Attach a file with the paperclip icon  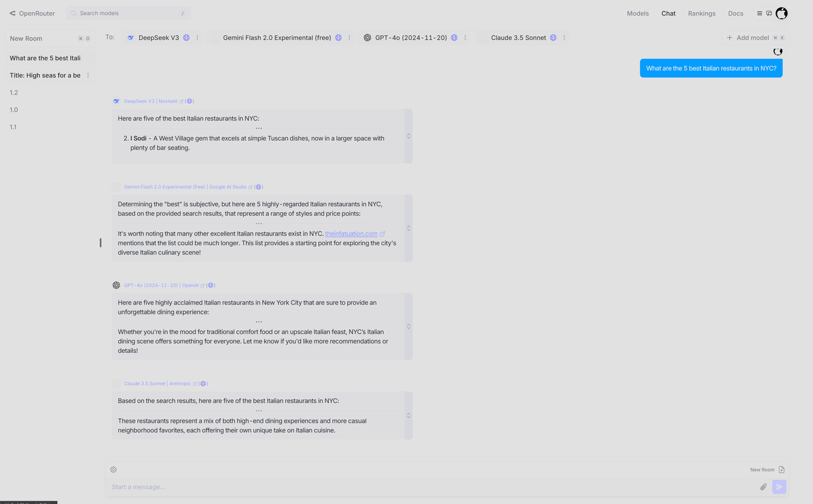pyautogui.click(x=763, y=487)
